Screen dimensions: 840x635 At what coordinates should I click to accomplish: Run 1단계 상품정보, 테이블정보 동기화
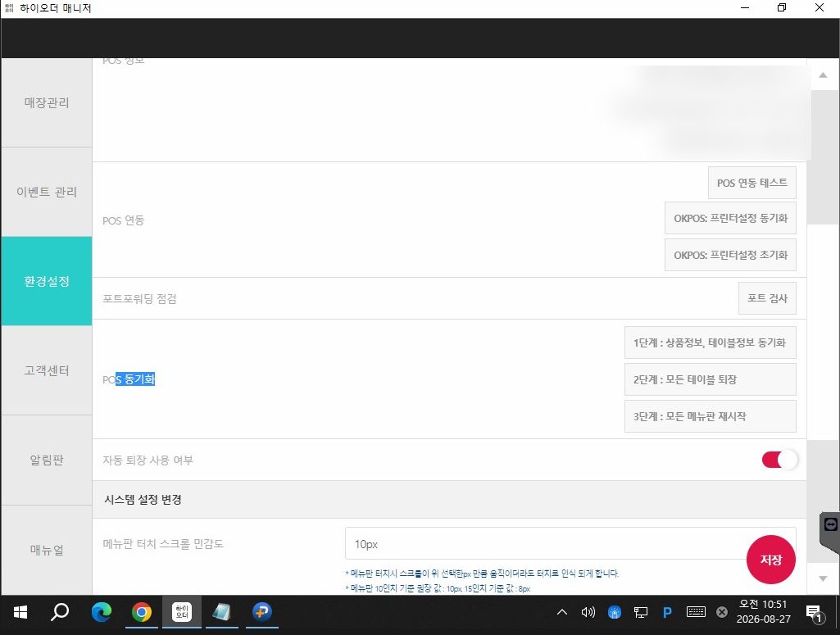[711, 342]
